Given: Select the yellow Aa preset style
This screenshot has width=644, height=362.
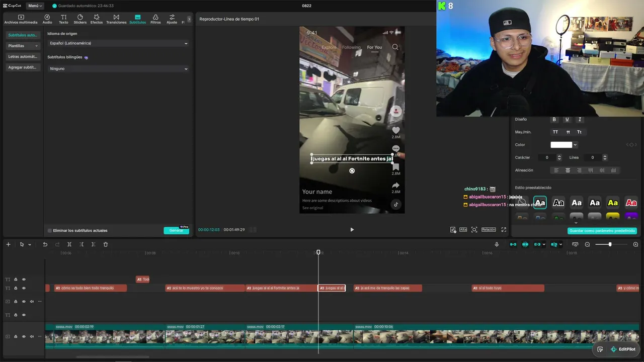Looking at the screenshot, I should [613, 203].
